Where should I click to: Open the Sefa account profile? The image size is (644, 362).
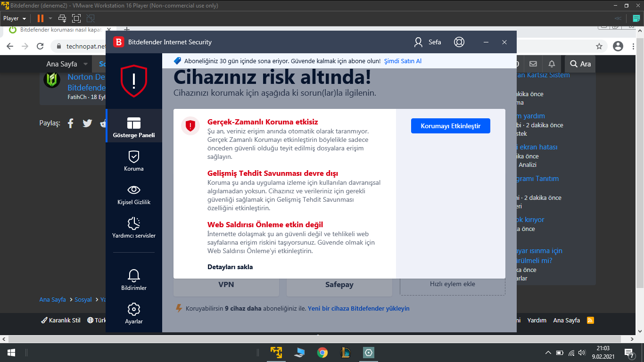pyautogui.click(x=428, y=42)
